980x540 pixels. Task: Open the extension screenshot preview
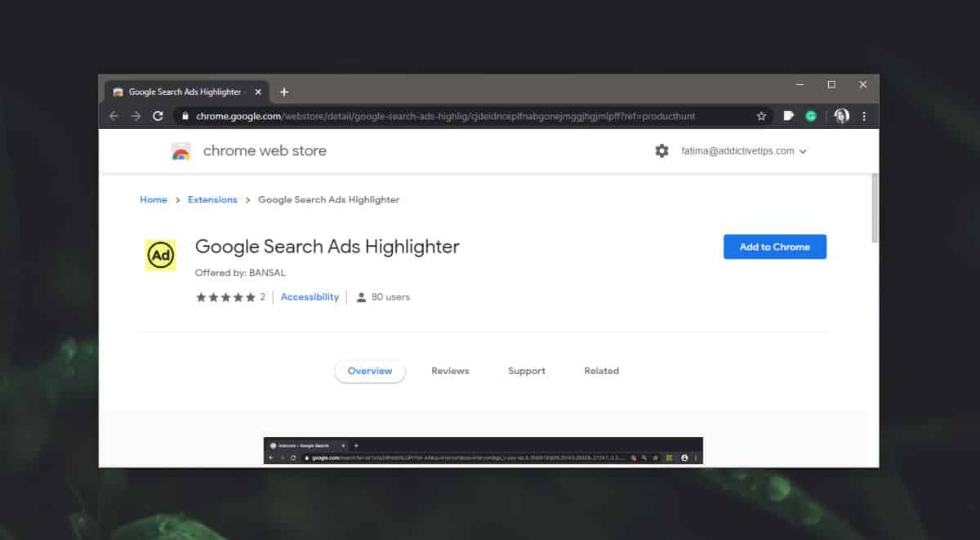tap(483, 451)
